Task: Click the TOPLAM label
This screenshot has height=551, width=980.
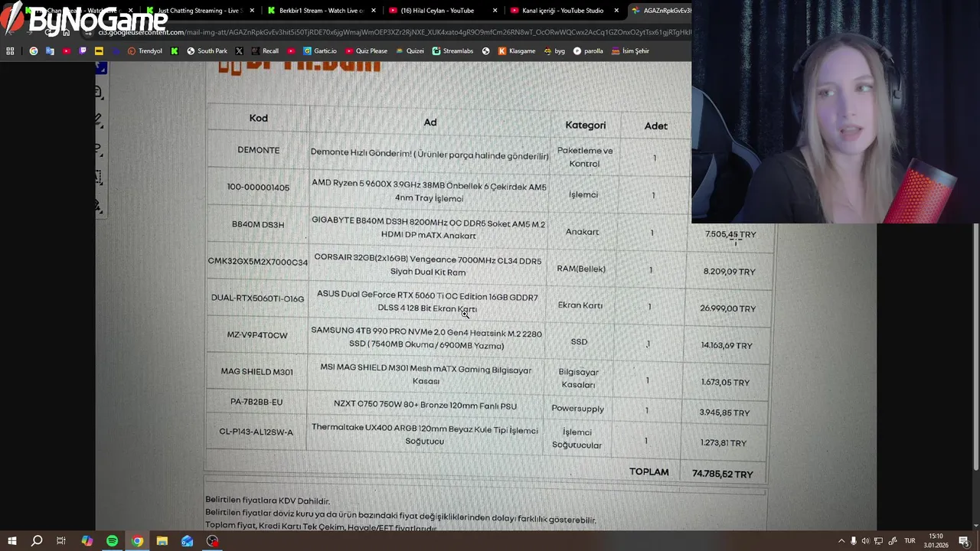Action: [x=649, y=472]
